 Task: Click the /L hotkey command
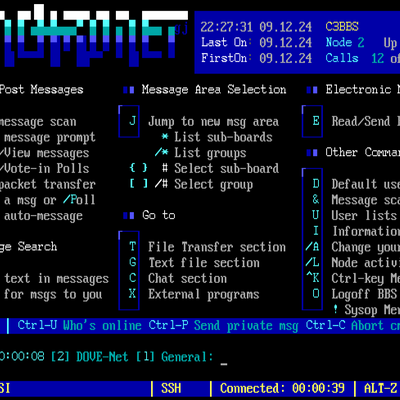(312, 262)
